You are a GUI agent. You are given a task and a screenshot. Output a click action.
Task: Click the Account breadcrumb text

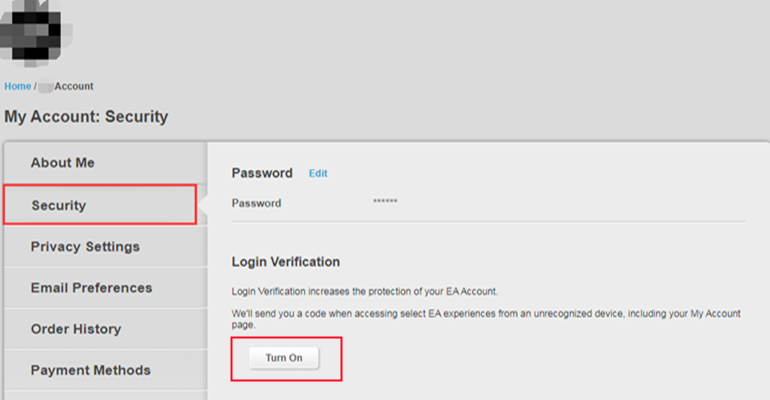point(74,87)
